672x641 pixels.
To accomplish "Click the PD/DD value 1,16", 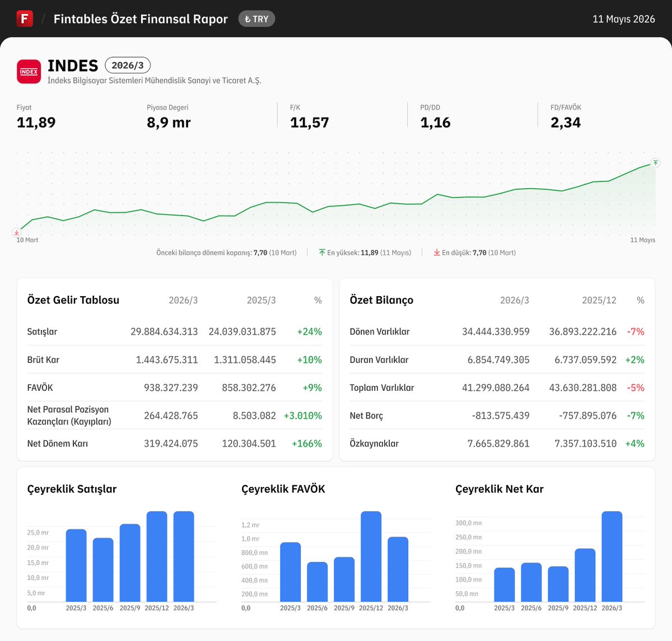I will click(x=436, y=123).
